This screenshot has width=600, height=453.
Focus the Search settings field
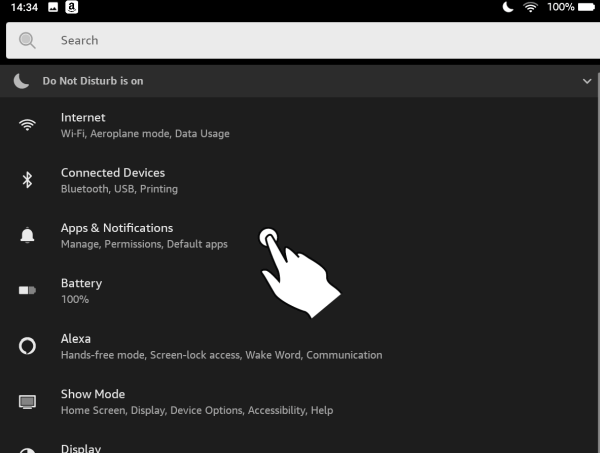tap(303, 41)
